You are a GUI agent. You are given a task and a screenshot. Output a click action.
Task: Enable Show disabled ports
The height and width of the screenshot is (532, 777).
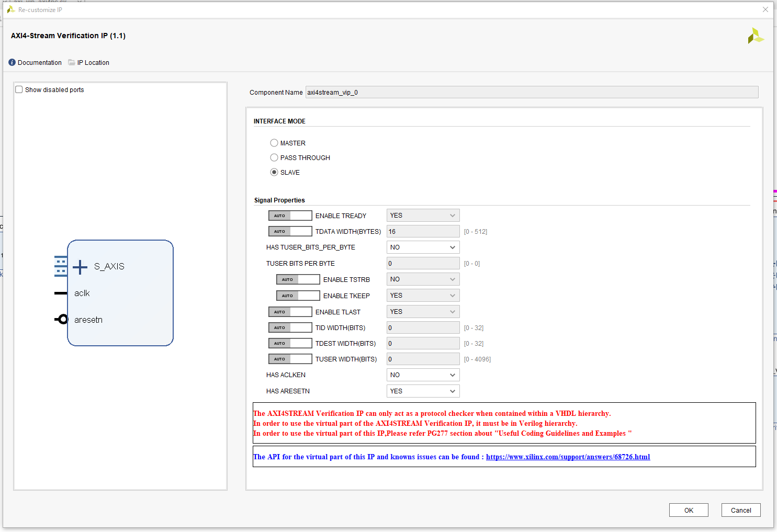click(19, 89)
